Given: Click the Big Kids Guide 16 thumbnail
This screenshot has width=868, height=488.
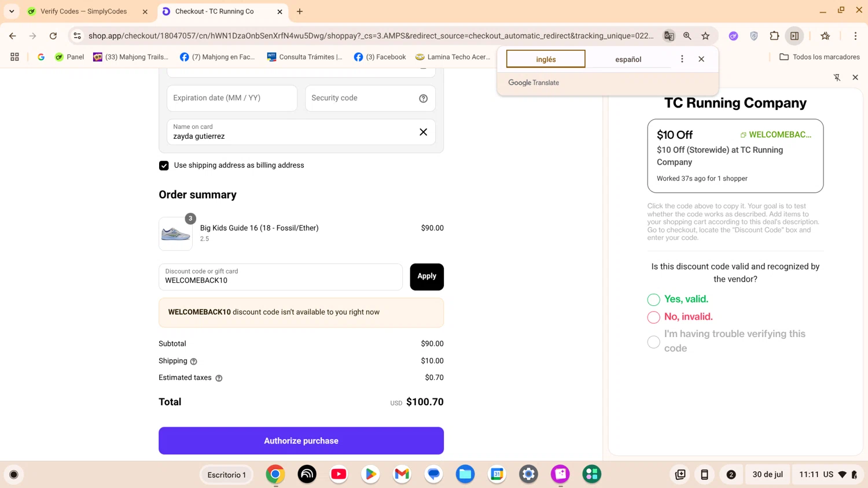Looking at the screenshot, I should click(175, 234).
